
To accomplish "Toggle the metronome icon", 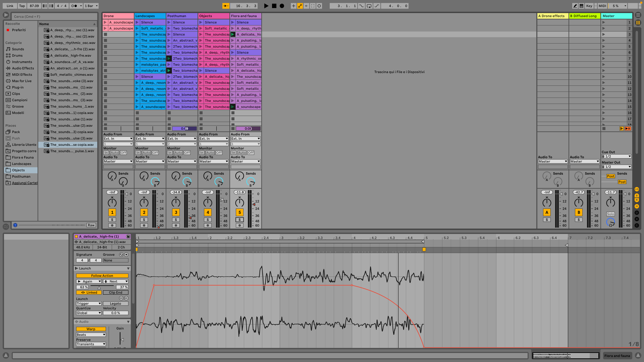I will [74, 6].
